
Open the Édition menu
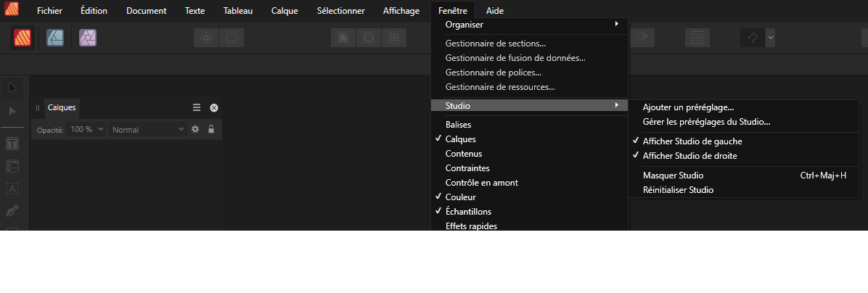[94, 10]
